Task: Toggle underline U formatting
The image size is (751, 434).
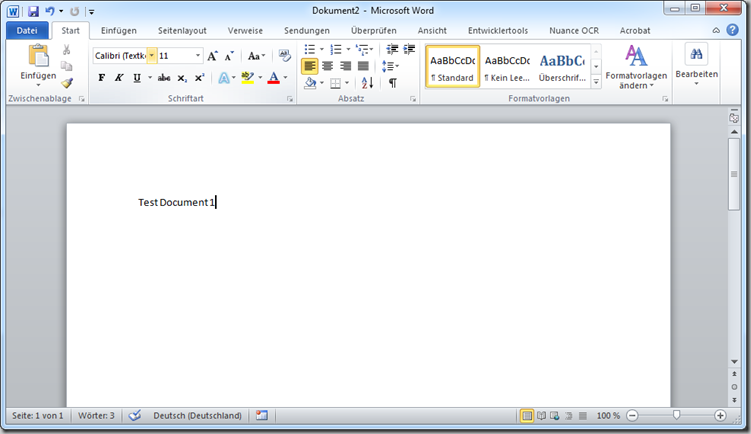Action: coord(137,78)
